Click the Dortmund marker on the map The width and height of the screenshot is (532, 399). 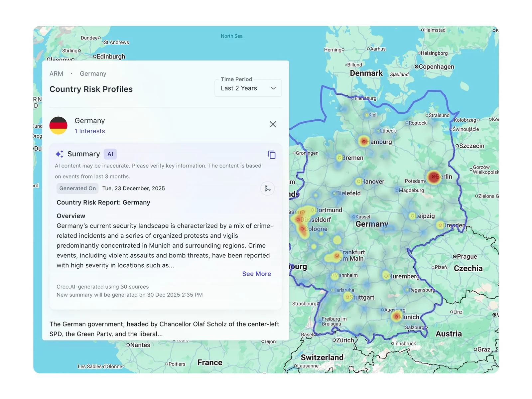(313, 210)
